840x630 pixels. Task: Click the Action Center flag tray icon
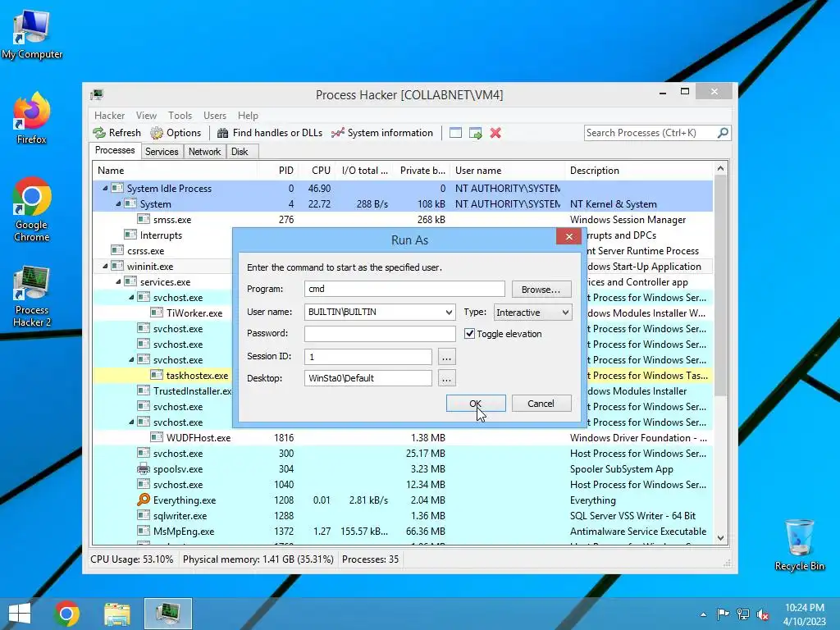[x=723, y=614]
